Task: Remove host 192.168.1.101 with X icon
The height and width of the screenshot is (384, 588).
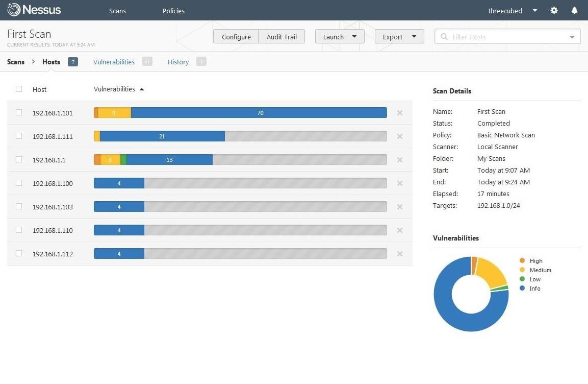Action: tap(400, 113)
